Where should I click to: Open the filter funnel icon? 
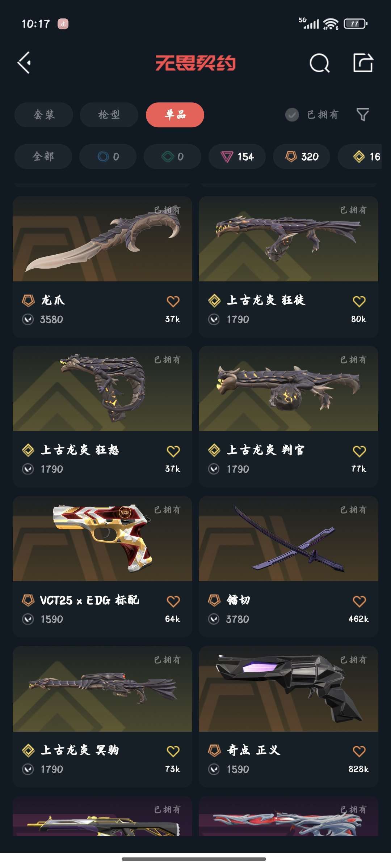(363, 115)
